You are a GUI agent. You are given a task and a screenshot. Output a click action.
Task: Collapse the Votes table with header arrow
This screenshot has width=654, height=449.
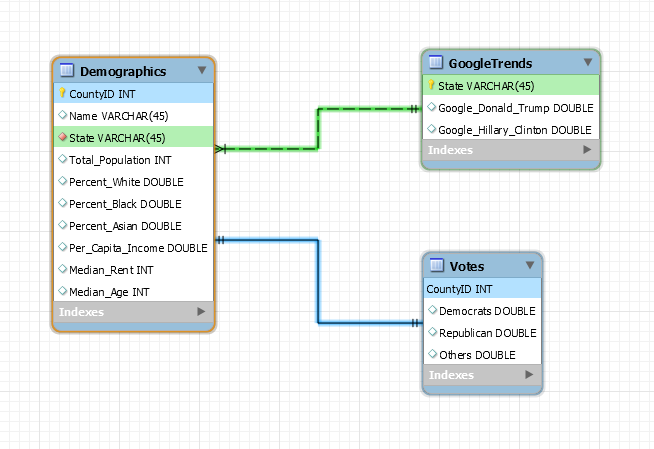click(x=530, y=265)
